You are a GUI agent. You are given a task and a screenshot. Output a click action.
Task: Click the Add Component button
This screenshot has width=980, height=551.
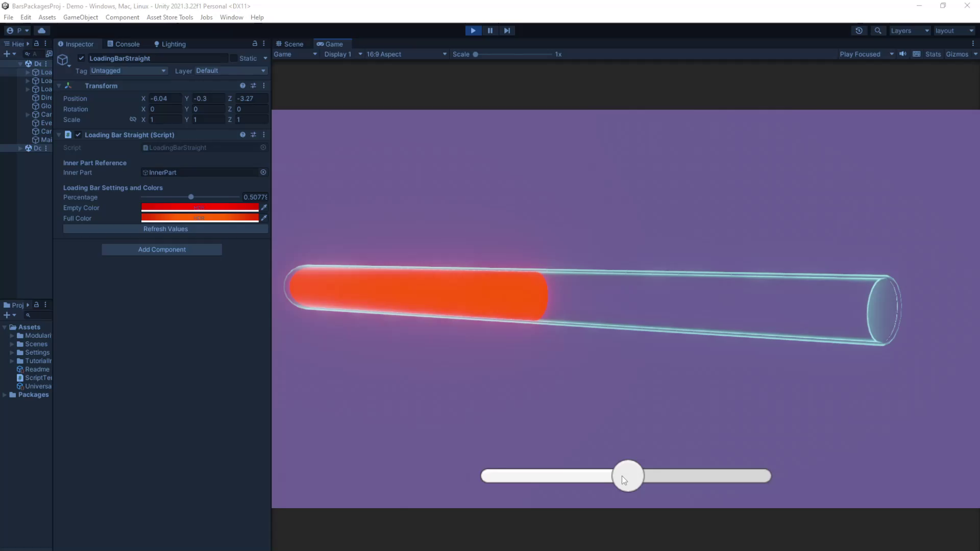click(162, 249)
